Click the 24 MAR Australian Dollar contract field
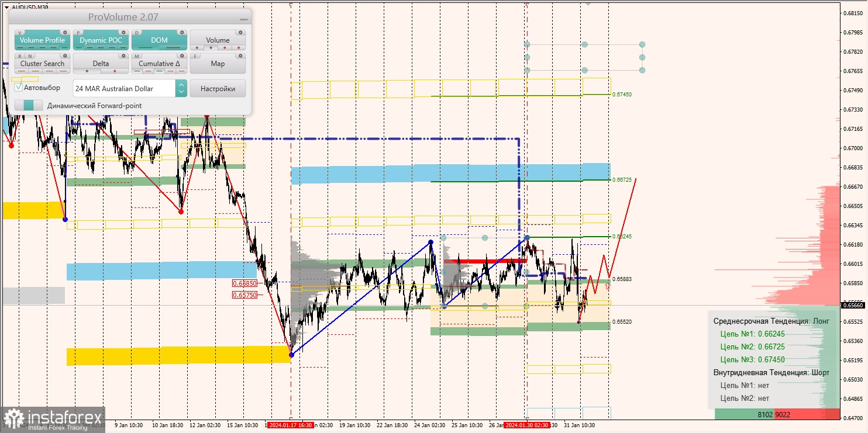Viewport: 868px width, 433px height. [124, 88]
